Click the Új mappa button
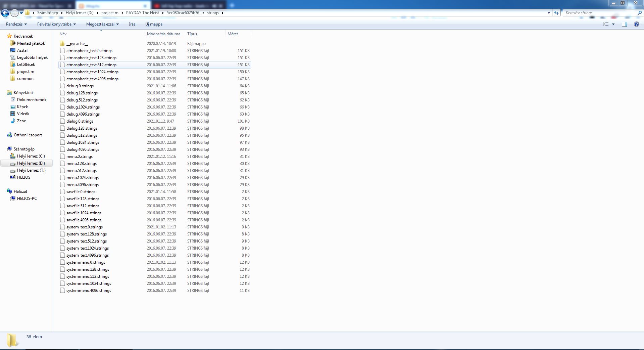The width and height of the screenshot is (644, 350). click(x=154, y=24)
